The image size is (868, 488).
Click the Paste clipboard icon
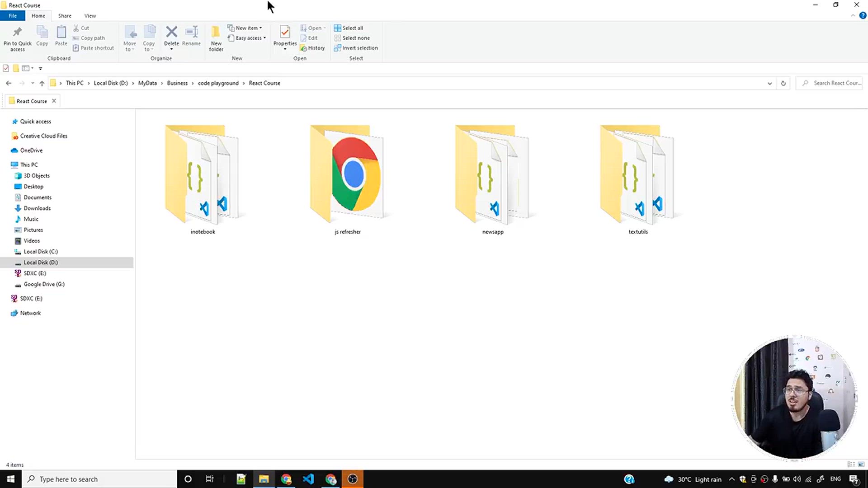click(x=61, y=32)
